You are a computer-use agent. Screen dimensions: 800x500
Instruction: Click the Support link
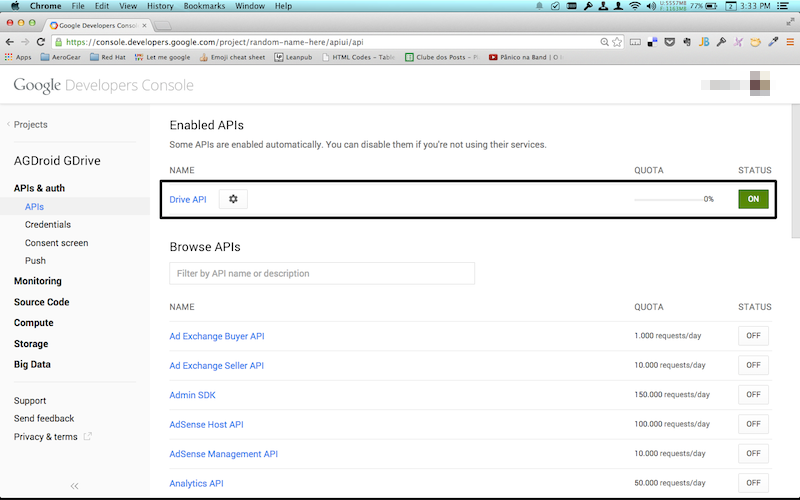tap(30, 401)
